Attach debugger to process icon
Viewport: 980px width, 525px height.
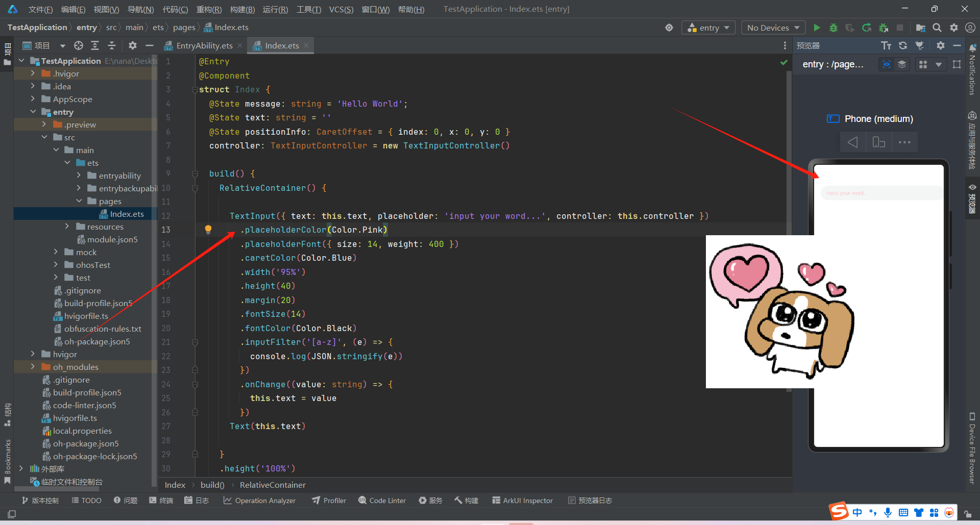click(x=884, y=28)
